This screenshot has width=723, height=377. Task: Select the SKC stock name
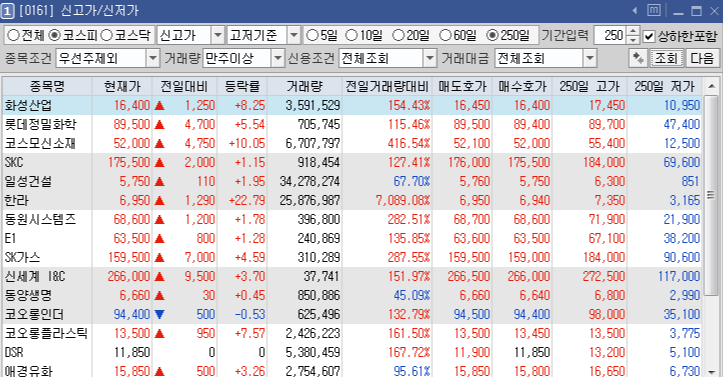(14, 162)
